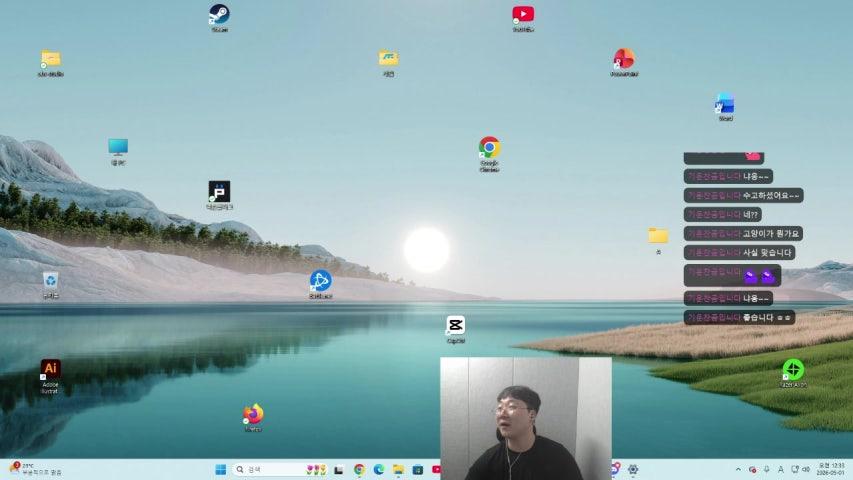Launch Google Chrome from the desktop

(489, 148)
